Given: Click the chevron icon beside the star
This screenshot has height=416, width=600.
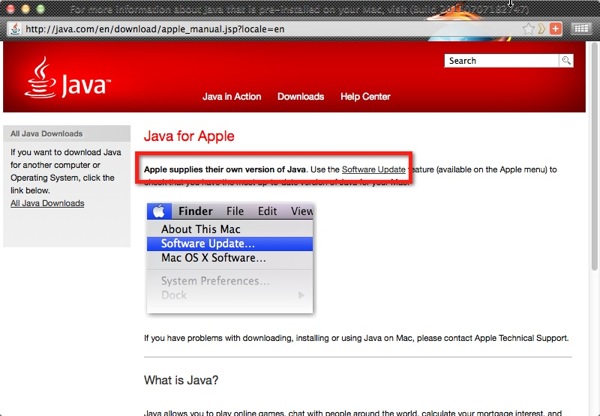Looking at the screenshot, I should [x=541, y=29].
